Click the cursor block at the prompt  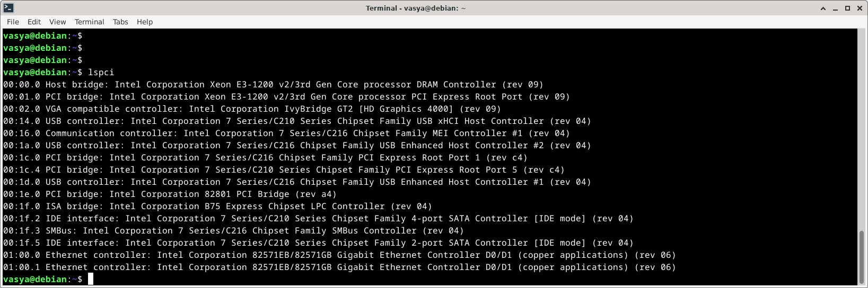click(x=91, y=279)
